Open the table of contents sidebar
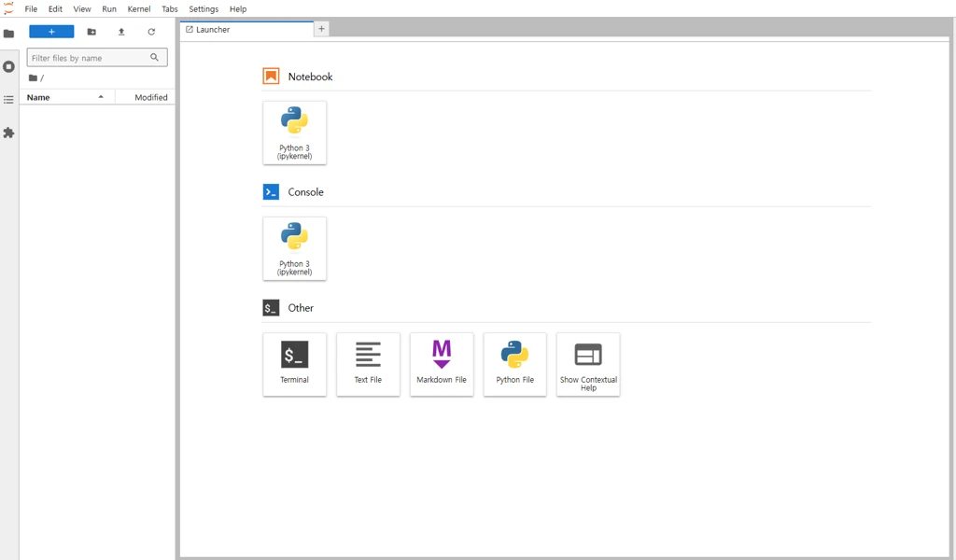Image resolution: width=956 pixels, height=560 pixels. click(9, 100)
